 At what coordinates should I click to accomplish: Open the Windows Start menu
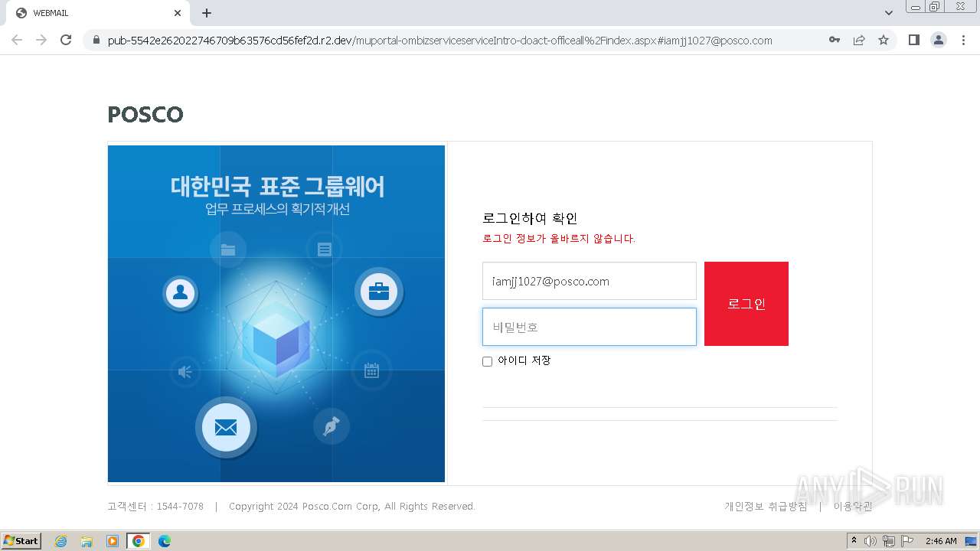[x=21, y=541]
